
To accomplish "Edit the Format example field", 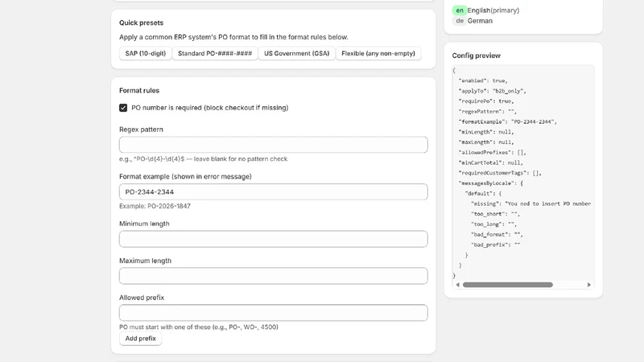I will pos(273,191).
